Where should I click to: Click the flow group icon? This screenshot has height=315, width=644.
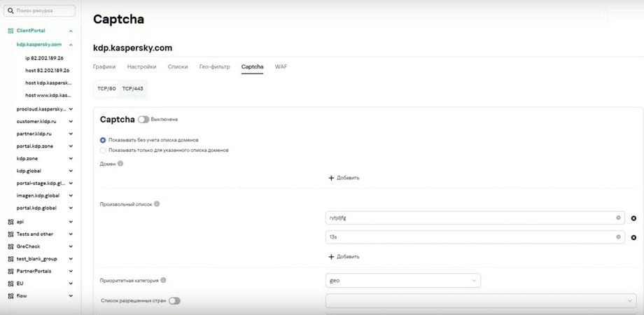pos(10,295)
